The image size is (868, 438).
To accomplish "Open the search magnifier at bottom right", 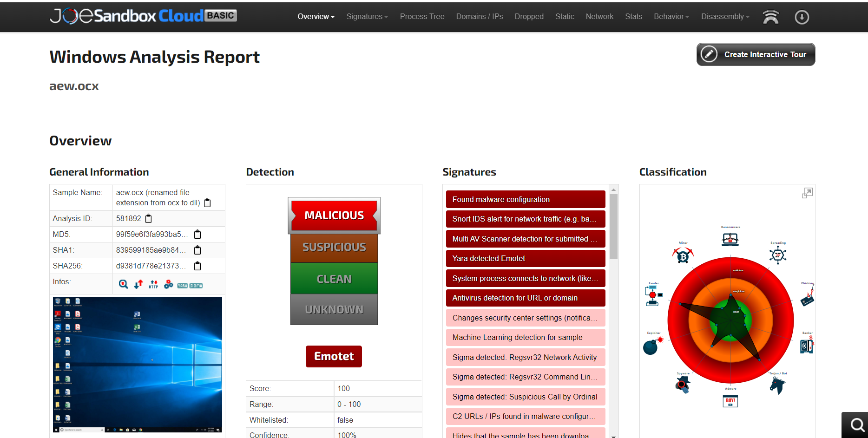I will click(x=857, y=425).
